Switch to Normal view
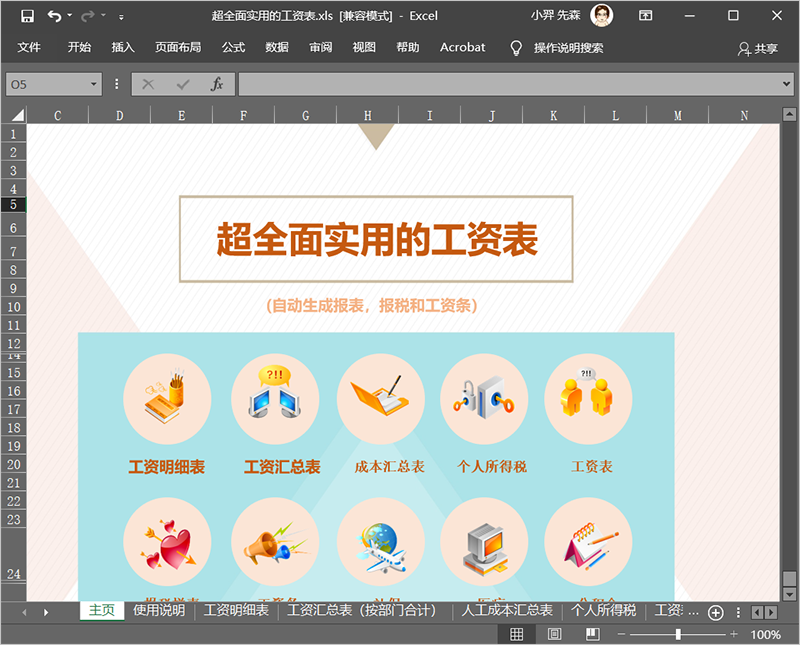Viewport: 800px width, 645px height. [516, 634]
